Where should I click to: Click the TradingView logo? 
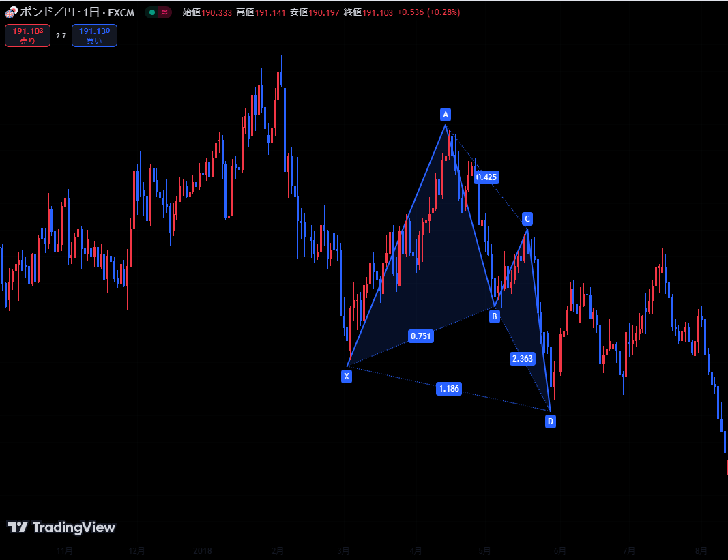[x=61, y=527]
